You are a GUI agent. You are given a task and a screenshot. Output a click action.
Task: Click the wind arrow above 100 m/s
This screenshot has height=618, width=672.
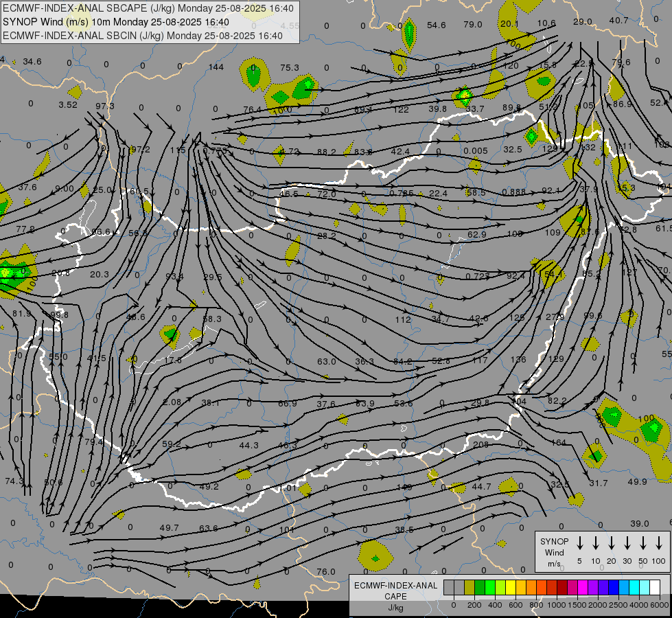click(659, 542)
